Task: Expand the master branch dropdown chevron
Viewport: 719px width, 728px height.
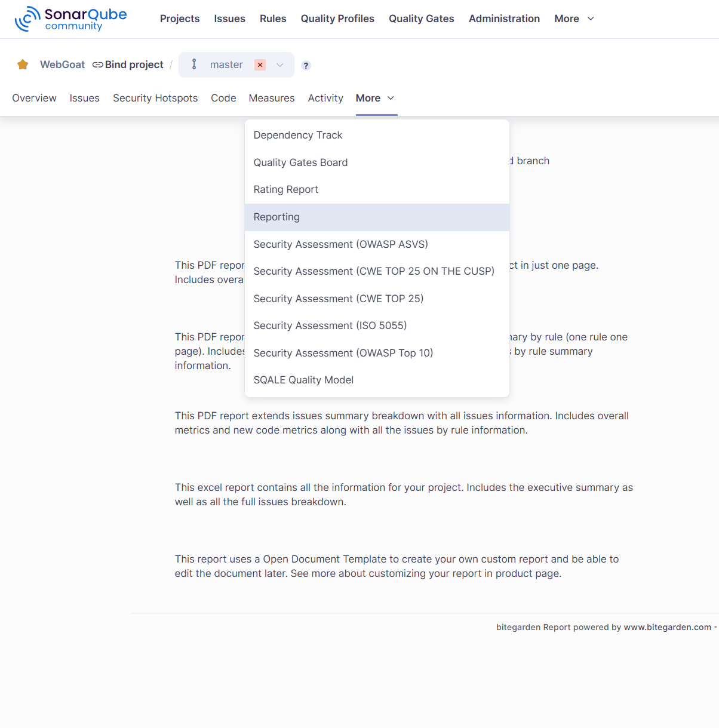Action: click(280, 65)
